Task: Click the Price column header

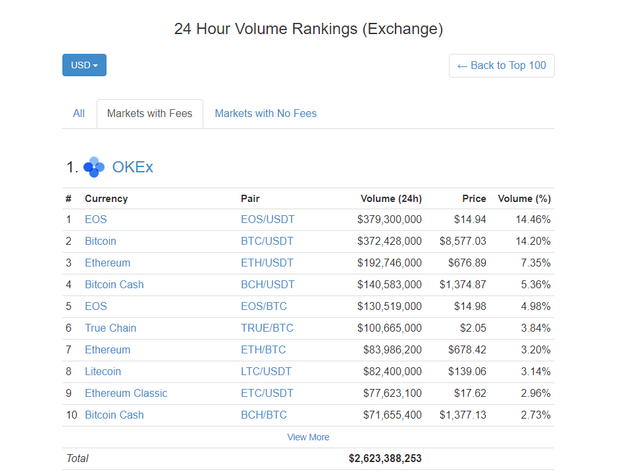Action: (x=474, y=199)
